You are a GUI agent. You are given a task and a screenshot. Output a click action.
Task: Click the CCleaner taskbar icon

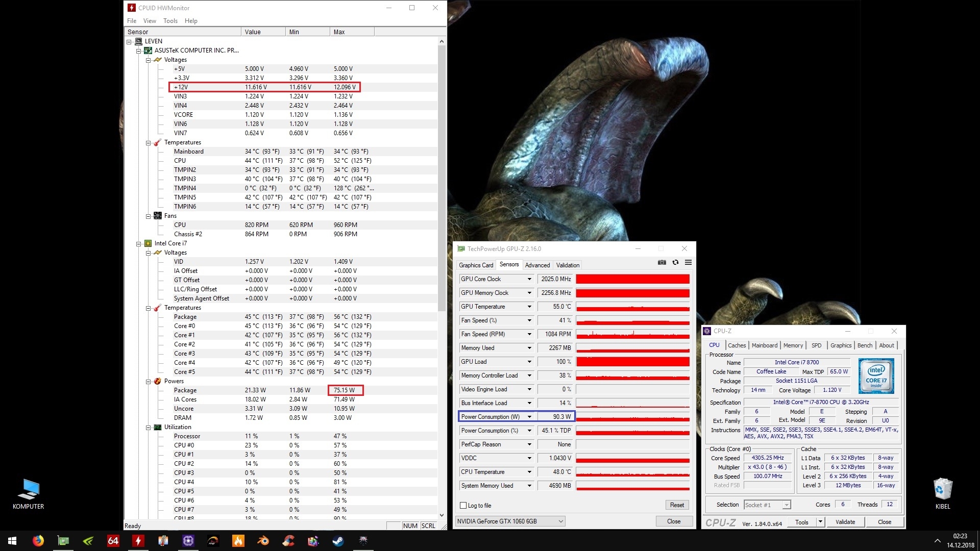tap(288, 541)
